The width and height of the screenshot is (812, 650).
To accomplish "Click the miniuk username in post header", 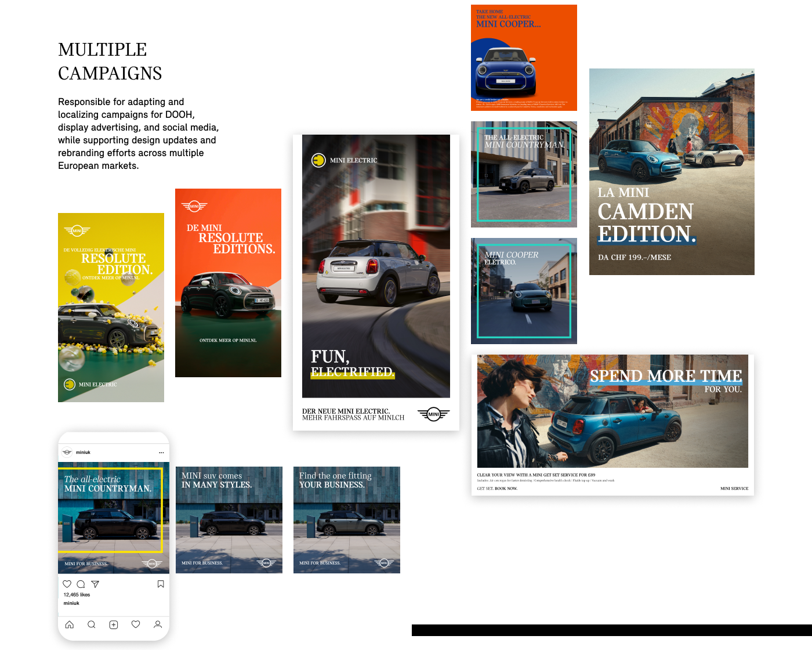I will [83, 452].
